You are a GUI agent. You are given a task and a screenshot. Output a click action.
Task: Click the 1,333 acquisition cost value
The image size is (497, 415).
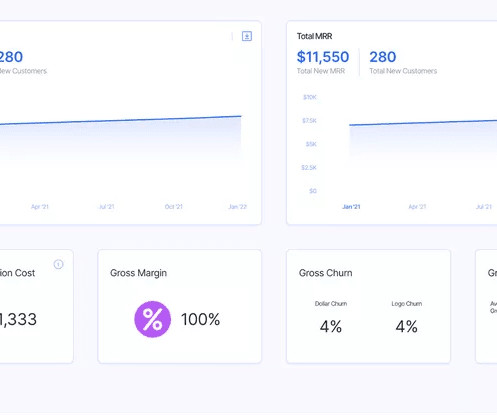coord(18,319)
